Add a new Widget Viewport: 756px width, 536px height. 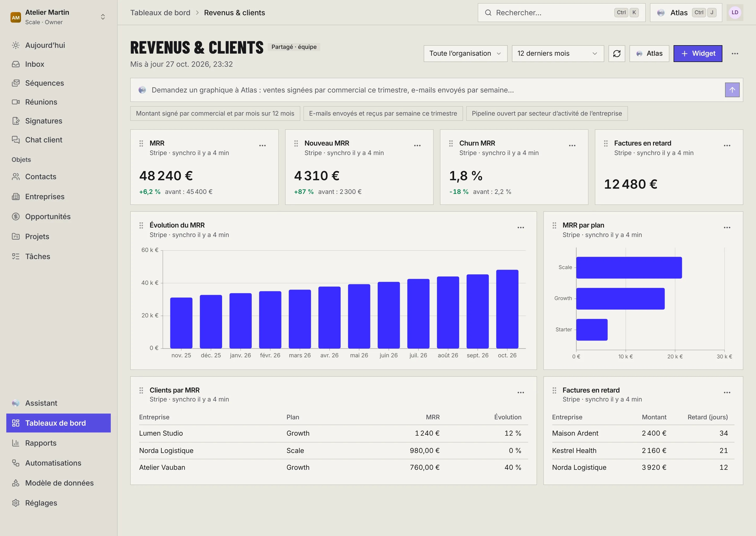(698, 53)
